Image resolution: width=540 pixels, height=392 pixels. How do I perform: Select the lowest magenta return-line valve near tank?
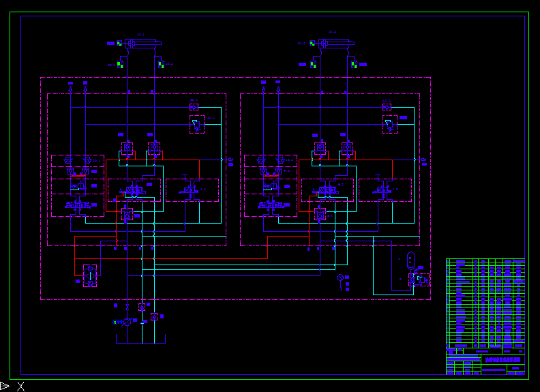click(154, 316)
